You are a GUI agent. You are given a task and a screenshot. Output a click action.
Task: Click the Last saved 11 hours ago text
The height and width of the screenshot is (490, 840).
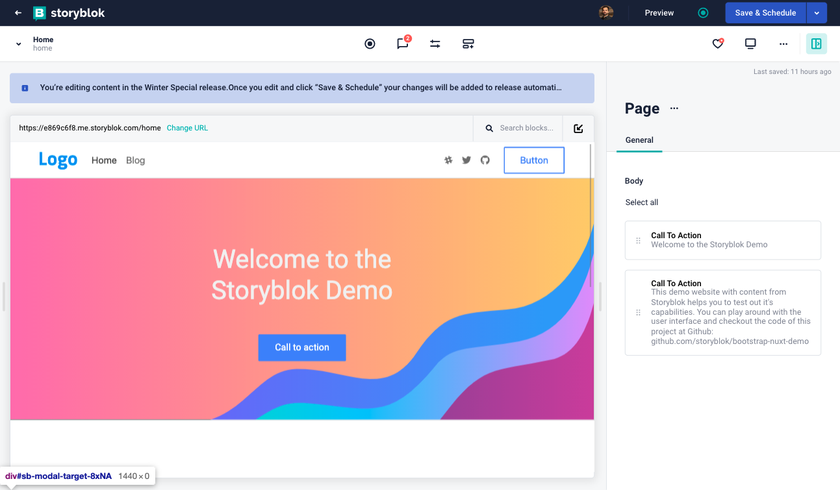pyautogui.click(x=792, y=72)
